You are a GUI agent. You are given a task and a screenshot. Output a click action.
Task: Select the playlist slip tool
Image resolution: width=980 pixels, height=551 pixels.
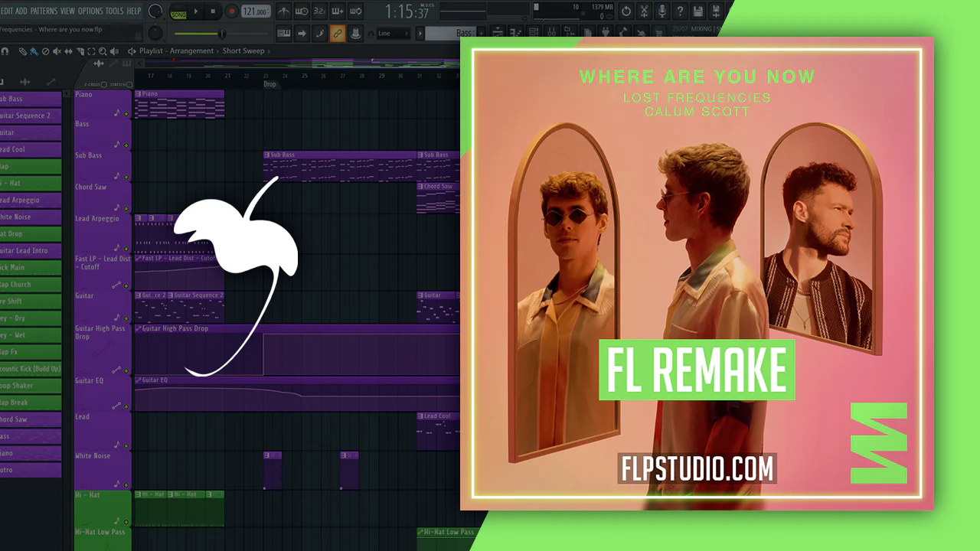point(67,51)
